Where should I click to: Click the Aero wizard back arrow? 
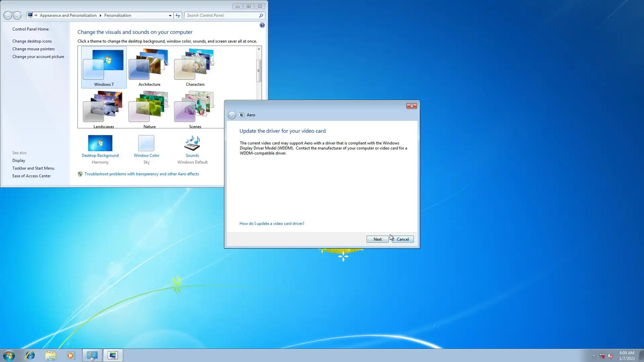click(232, 115)
